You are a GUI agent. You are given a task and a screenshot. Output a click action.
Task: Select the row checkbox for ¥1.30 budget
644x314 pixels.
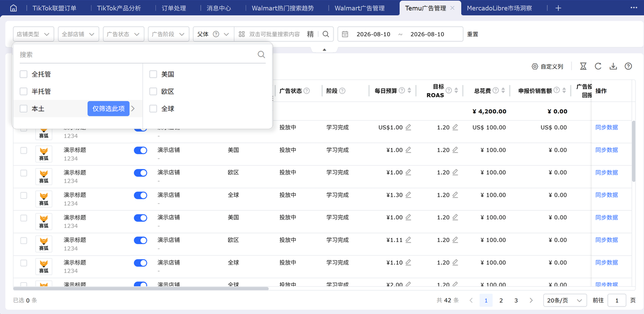pos(24,195)
